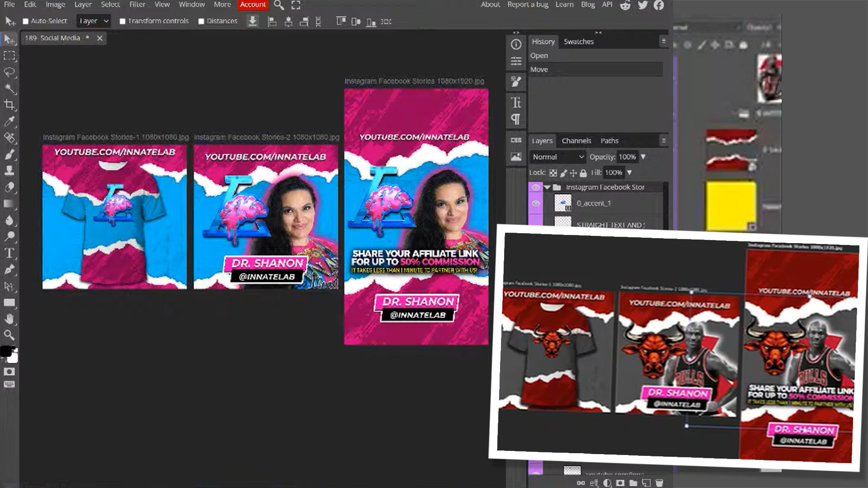
Task: Click the search magnifier icon in menu bar
Action: [279, 5]
